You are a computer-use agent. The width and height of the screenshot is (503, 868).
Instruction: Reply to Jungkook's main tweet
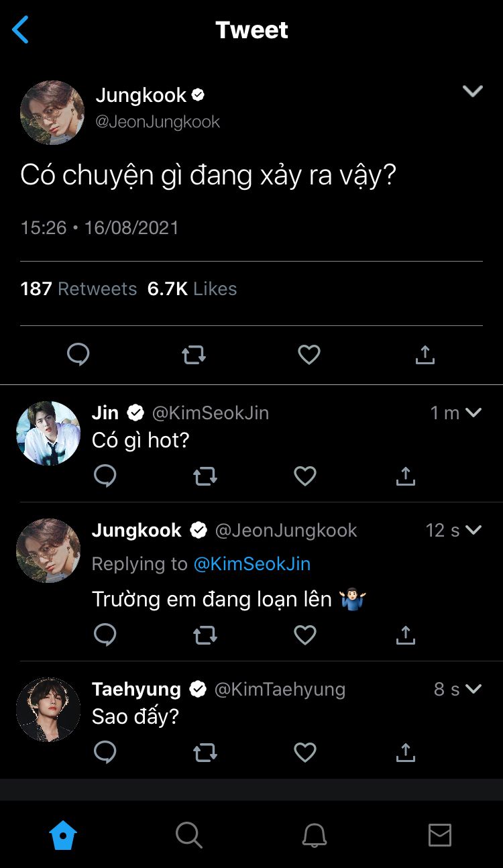coord(78,354)
